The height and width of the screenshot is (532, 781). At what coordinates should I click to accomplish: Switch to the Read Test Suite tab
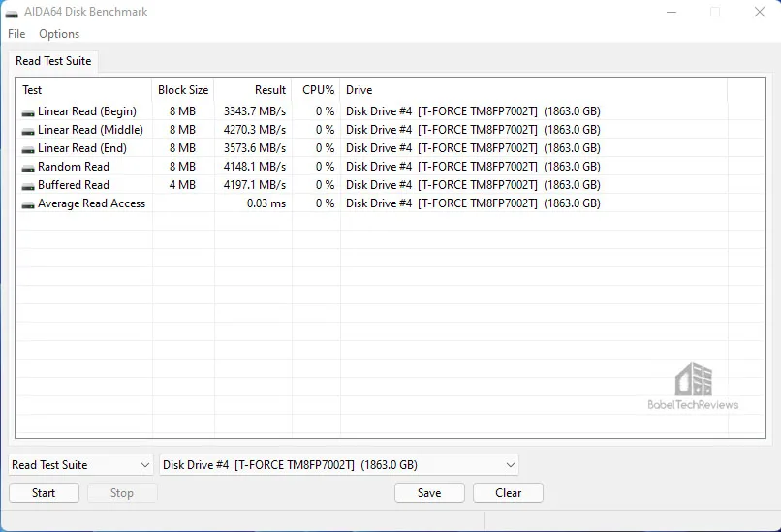[53, 61]
